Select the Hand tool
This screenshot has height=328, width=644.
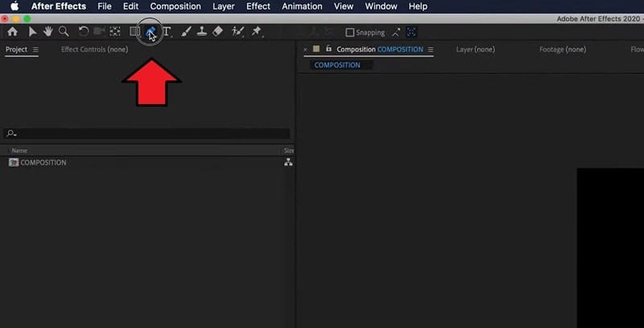(47, 31)
